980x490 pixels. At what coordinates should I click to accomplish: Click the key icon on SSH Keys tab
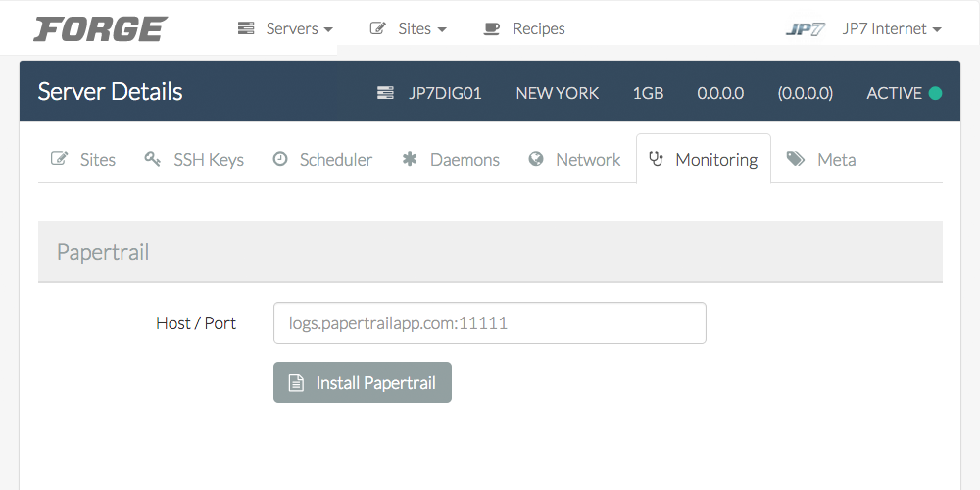tap(153, 159)
